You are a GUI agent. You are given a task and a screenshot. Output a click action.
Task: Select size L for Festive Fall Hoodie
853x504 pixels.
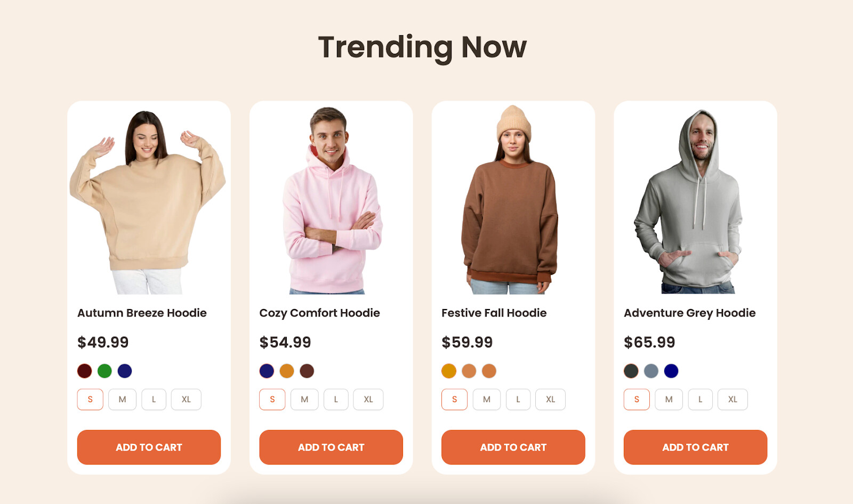[x=518, y=400]
